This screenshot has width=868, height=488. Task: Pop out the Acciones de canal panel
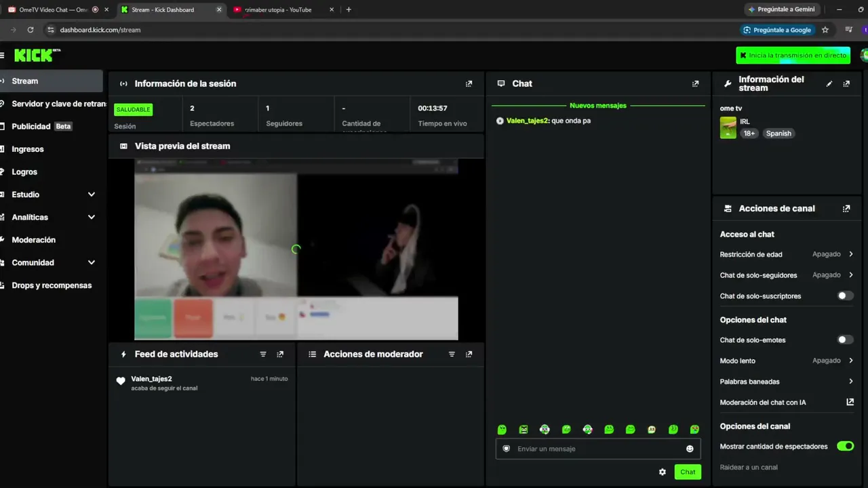click(x=846, y=209)
